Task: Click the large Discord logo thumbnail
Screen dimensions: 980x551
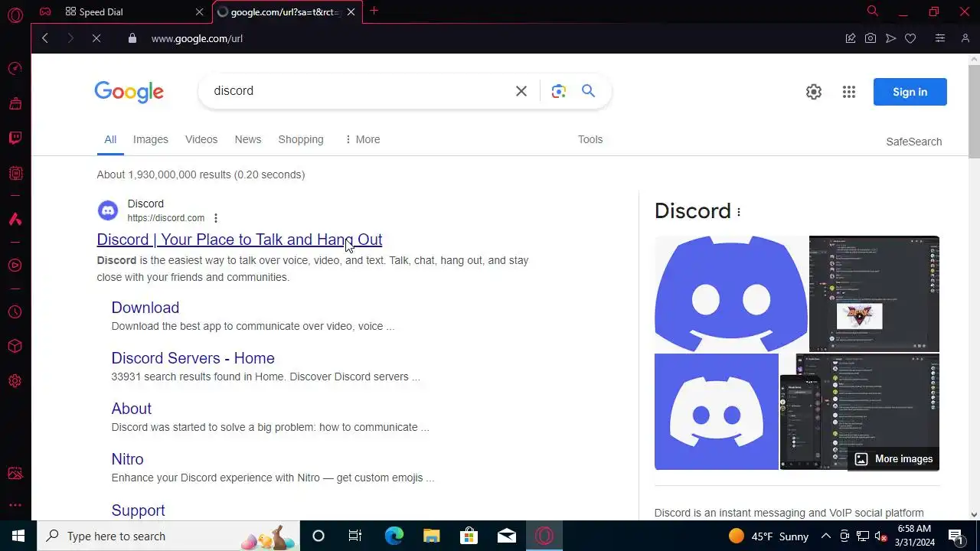Action: click(731, 294)
